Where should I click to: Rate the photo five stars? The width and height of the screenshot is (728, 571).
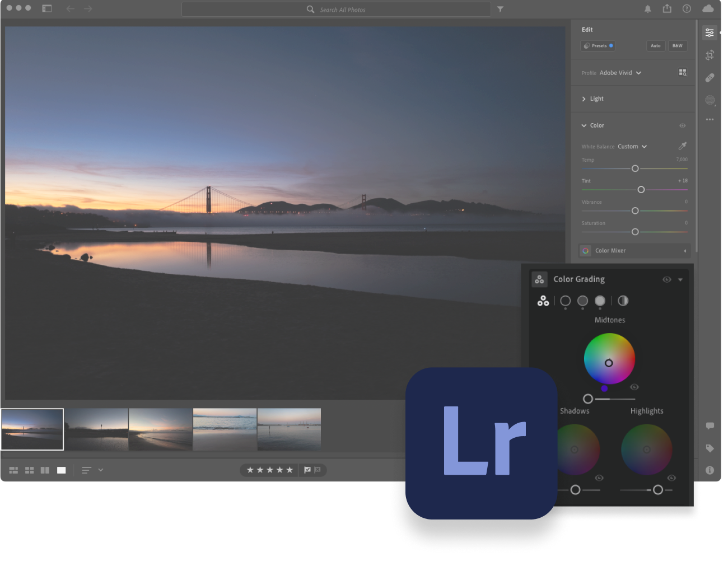tap(290, 470)
